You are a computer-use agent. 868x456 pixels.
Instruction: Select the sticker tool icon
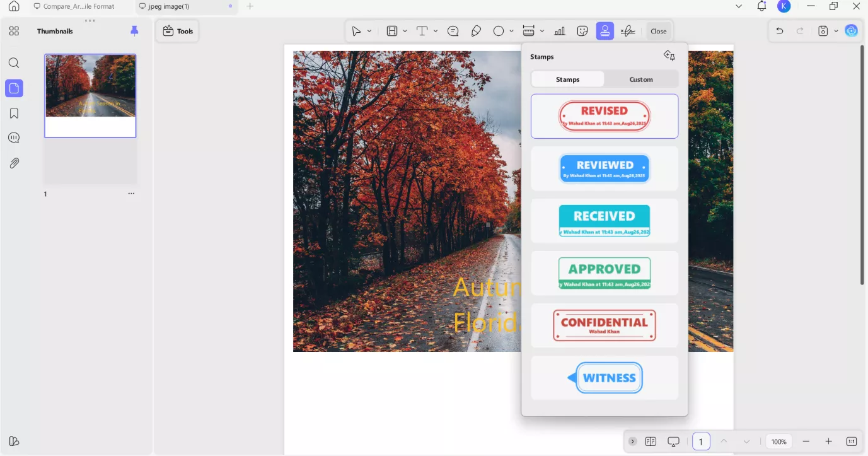click(x=582, y=31)
